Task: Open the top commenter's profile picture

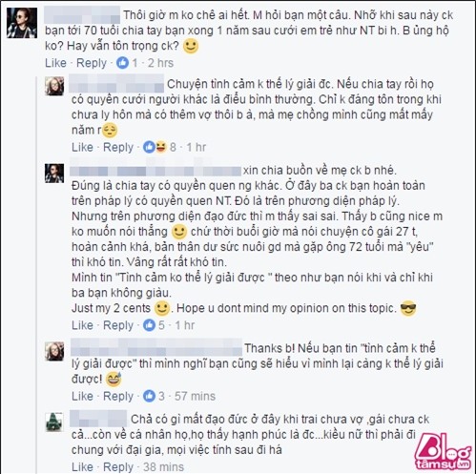Action: click(22, 23)
